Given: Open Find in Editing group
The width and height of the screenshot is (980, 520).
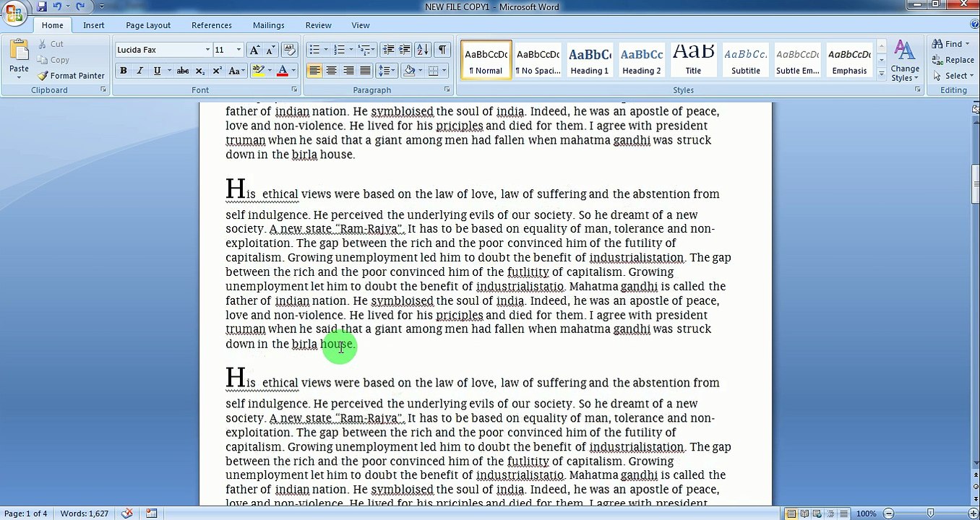Looking at the screenshot, I should click(x=951, y=44).
